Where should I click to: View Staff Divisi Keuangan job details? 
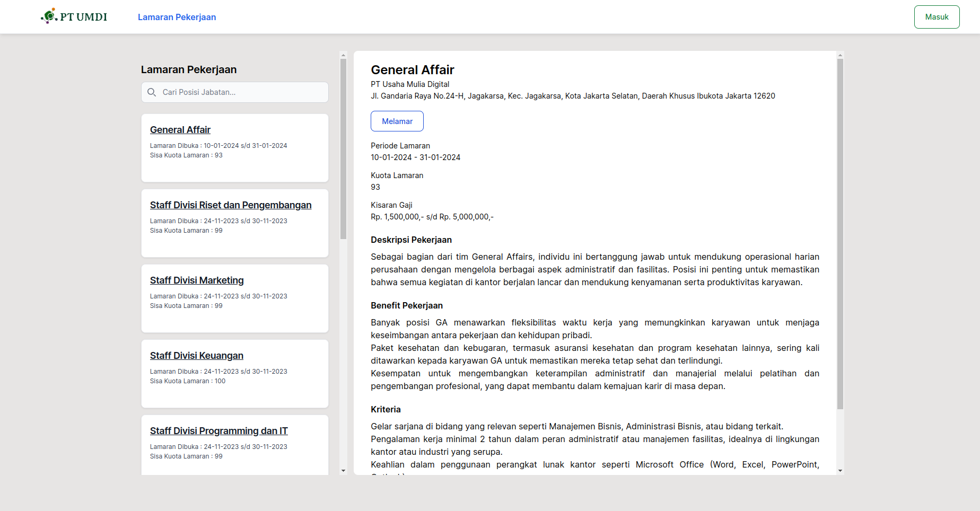coord(197,356)
